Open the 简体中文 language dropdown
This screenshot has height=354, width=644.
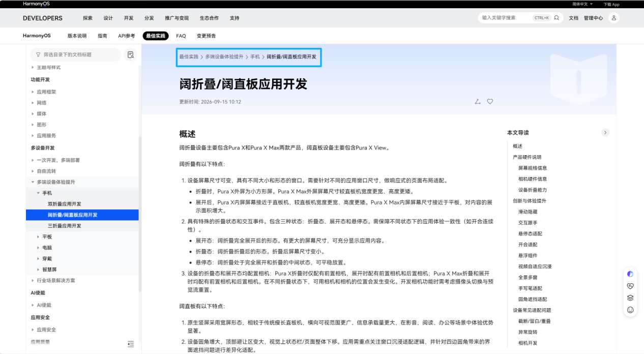582,4
